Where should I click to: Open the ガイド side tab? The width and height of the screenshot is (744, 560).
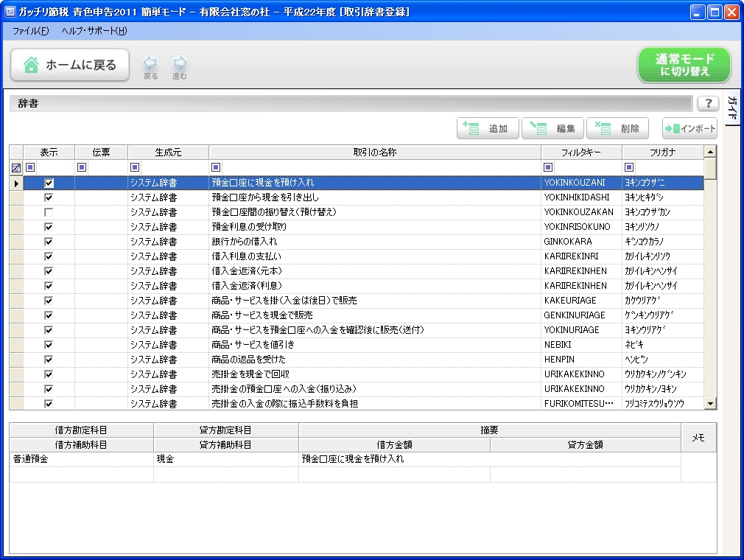pos(731,107)
